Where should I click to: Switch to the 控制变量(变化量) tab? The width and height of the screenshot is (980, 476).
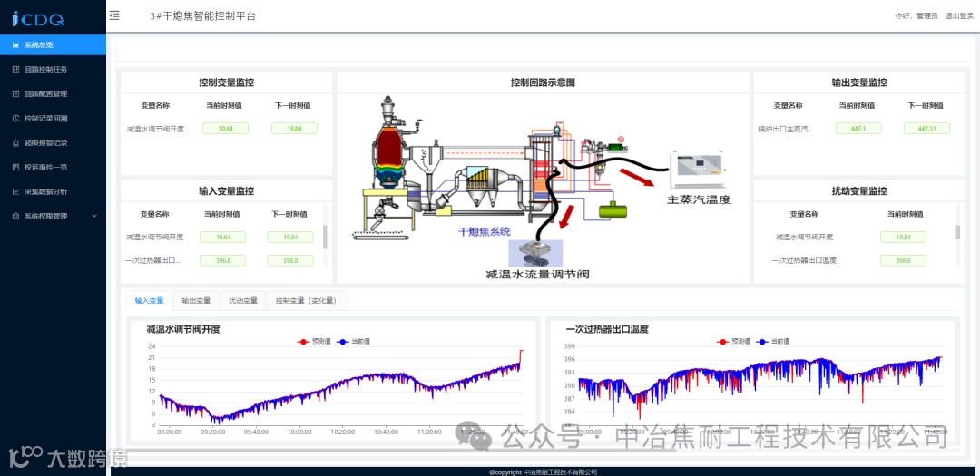(x=307, y=300)
